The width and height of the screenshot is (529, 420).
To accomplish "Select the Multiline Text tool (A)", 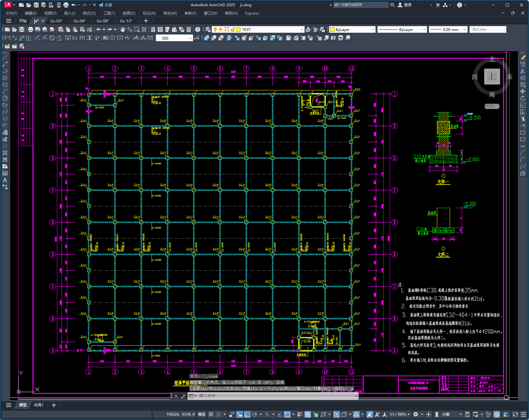I will 5,180.
